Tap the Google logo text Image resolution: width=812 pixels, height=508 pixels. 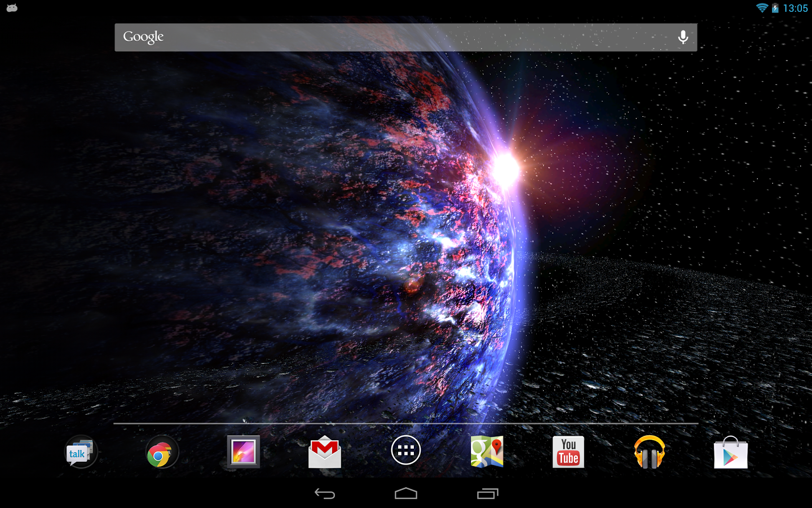coord(143,37)
